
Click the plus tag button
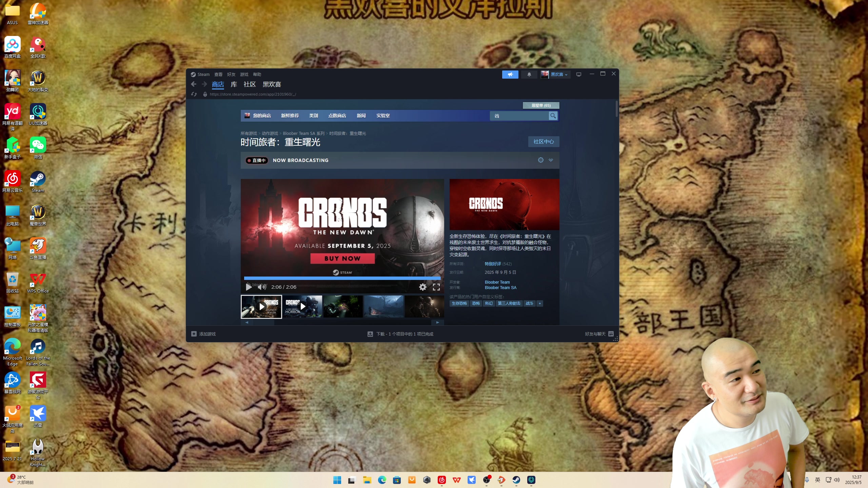coord(540,303)
